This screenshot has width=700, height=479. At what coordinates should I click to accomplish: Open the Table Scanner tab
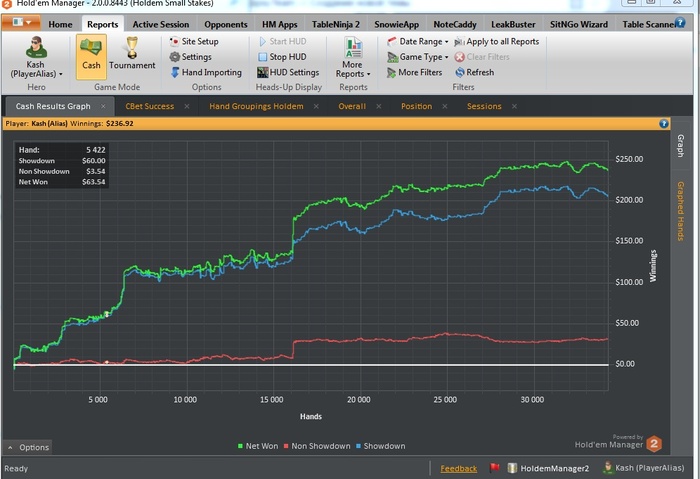647,25
